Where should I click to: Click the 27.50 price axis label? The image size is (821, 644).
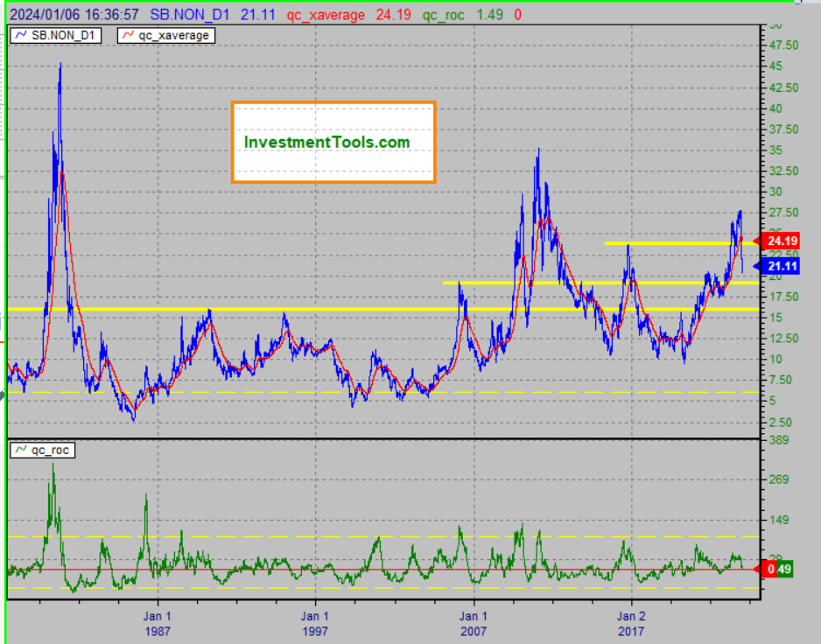(x=784, y=213)
